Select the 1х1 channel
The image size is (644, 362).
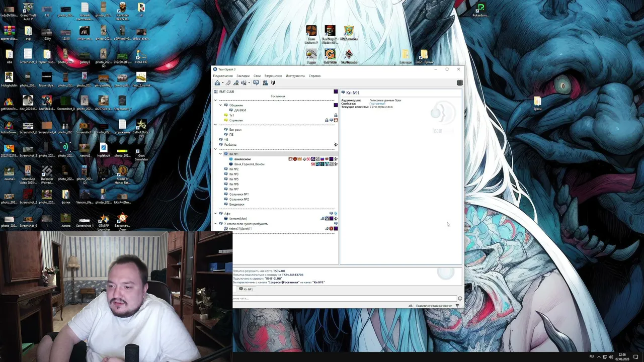click(232, 115)
